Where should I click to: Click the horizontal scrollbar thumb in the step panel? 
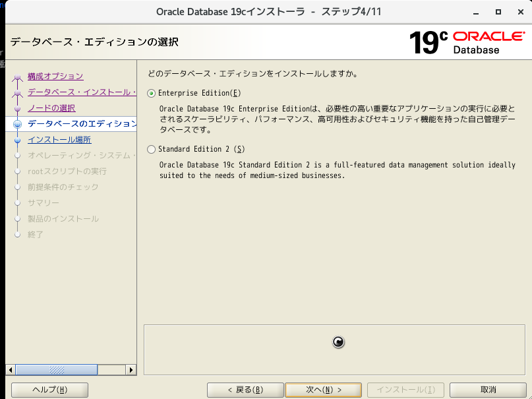coord(57,370)
